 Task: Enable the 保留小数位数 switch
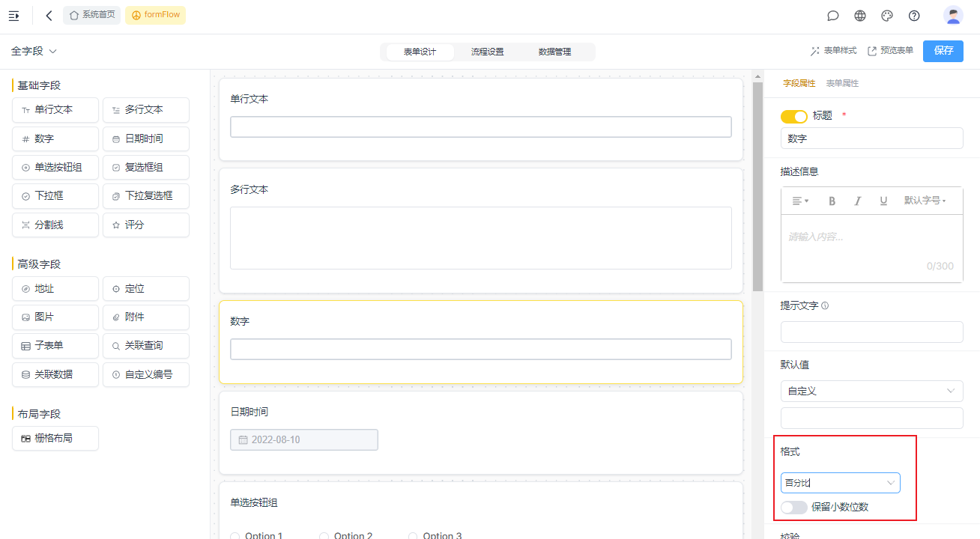793,508
